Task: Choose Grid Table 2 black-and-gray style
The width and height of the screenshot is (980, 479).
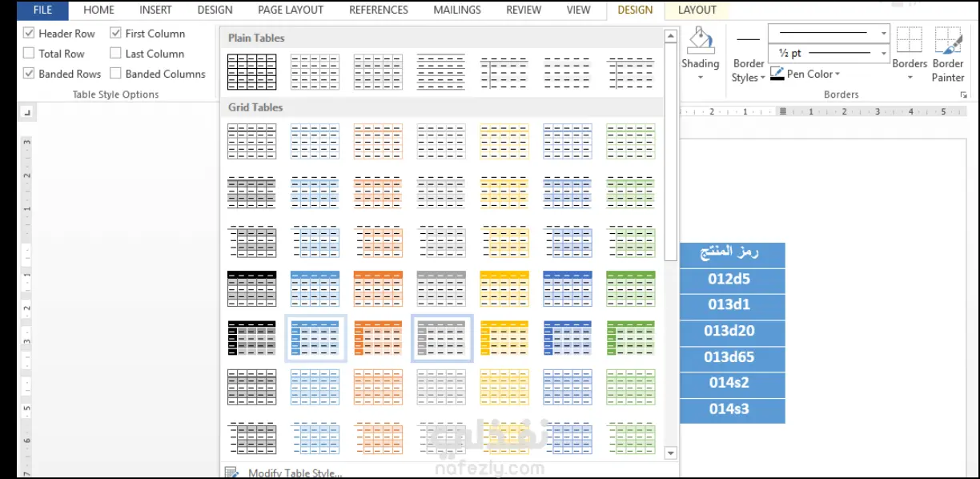Action: click(x=252, y=192)
